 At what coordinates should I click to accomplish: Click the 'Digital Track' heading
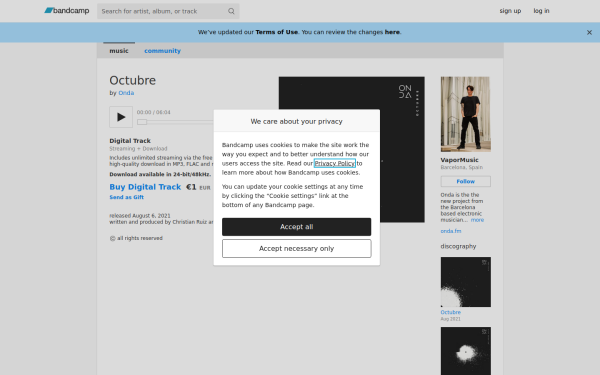point(130,141)
